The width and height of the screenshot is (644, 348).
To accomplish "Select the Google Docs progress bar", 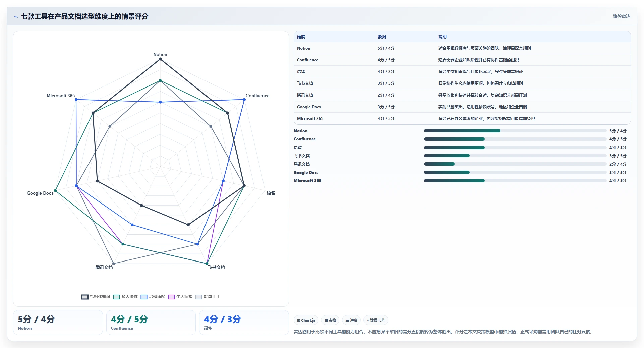I will [515, 172].
